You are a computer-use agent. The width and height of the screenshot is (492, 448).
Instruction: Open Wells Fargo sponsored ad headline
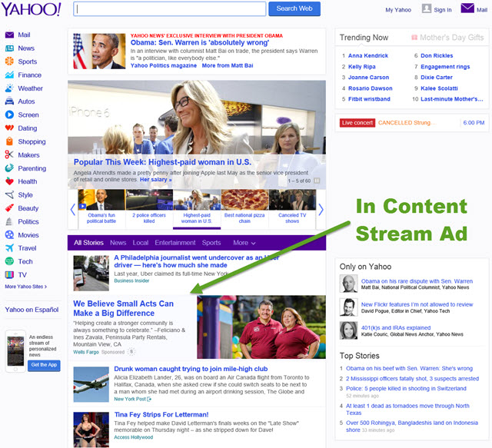(123, 308)
